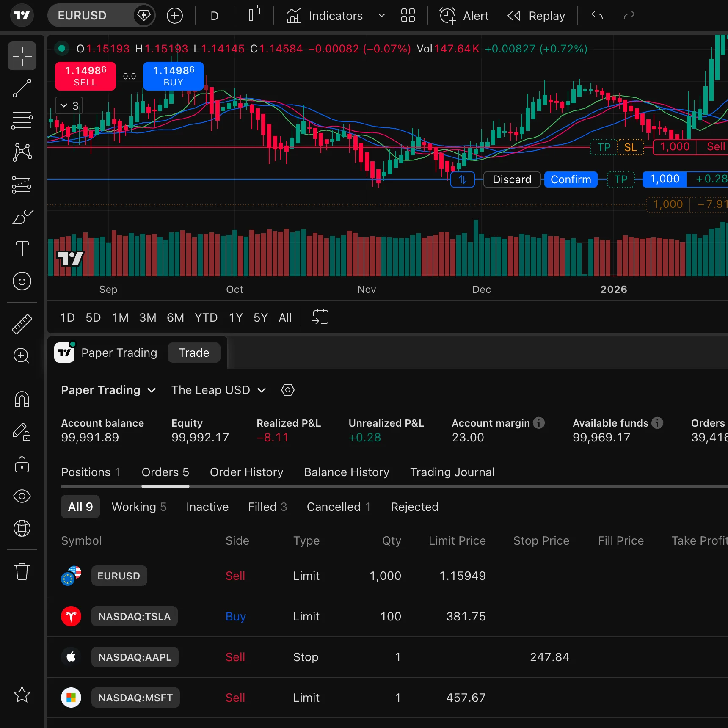
Task: Filter orders by Working
Action: [139, 507]
